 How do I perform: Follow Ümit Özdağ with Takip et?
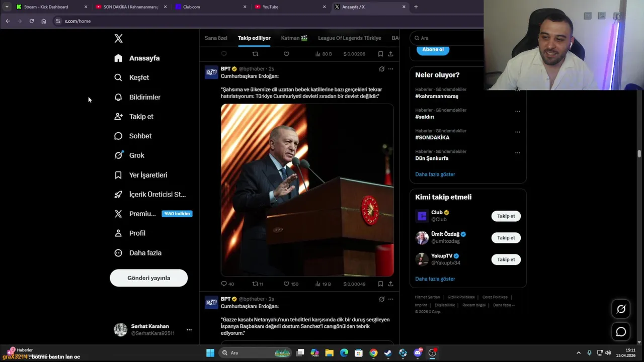506,238
